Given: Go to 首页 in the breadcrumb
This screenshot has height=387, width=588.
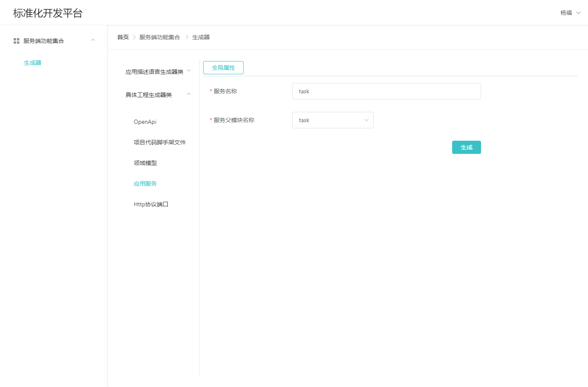Looking at the screenshot, I should point(123,37).
